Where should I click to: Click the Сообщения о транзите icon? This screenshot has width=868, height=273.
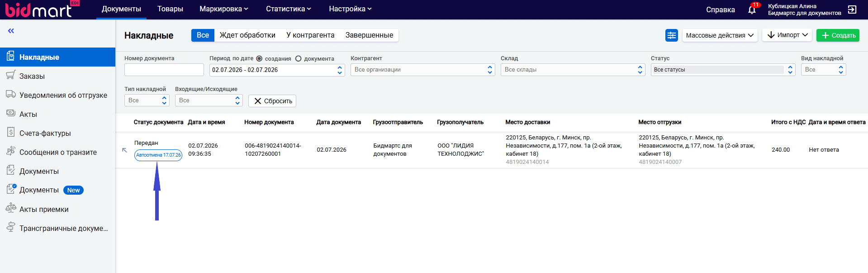point(10,151)
